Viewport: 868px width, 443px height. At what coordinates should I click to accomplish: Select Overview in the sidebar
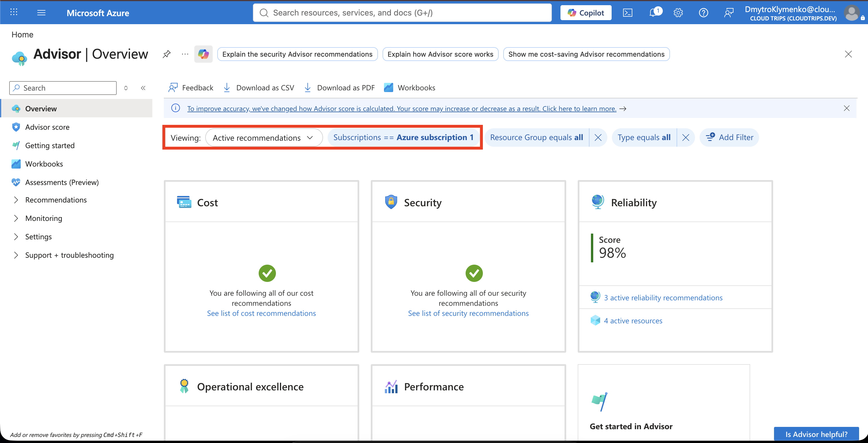point(77,108)
